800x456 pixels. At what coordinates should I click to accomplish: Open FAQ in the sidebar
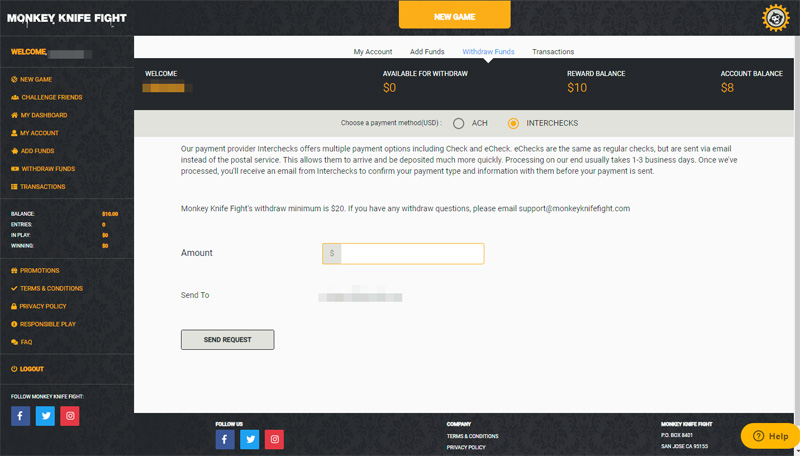coord(21,342)
